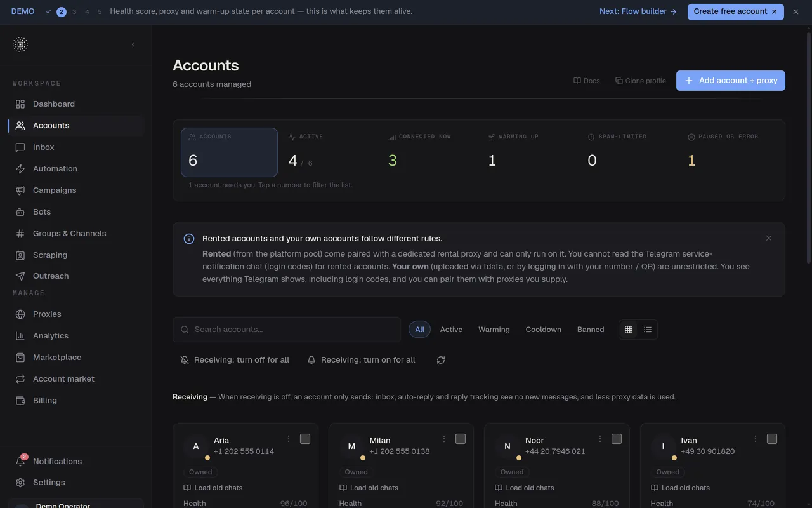Filter by Paused or Error count
Viewport: 812px width, 508px height.
point(730,152)
